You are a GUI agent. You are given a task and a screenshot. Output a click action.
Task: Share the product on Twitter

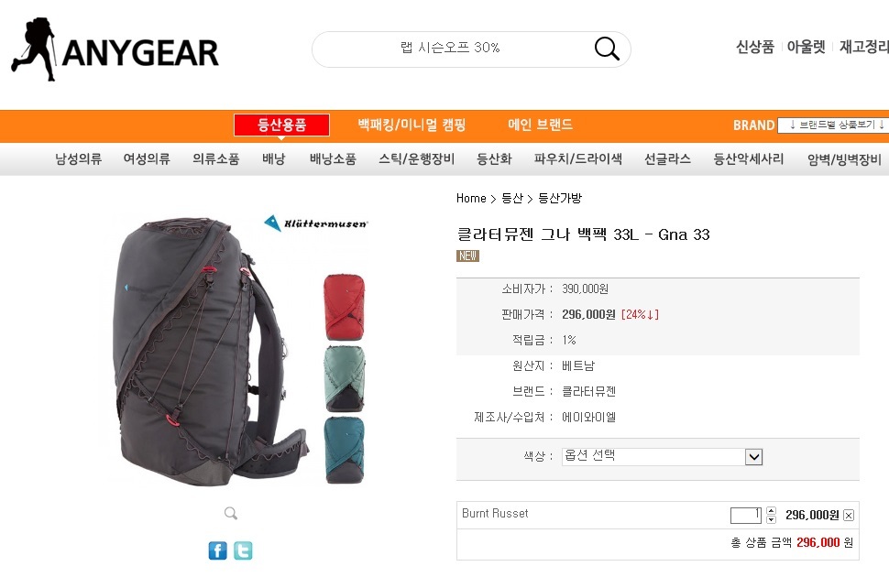tap(243, 550)
